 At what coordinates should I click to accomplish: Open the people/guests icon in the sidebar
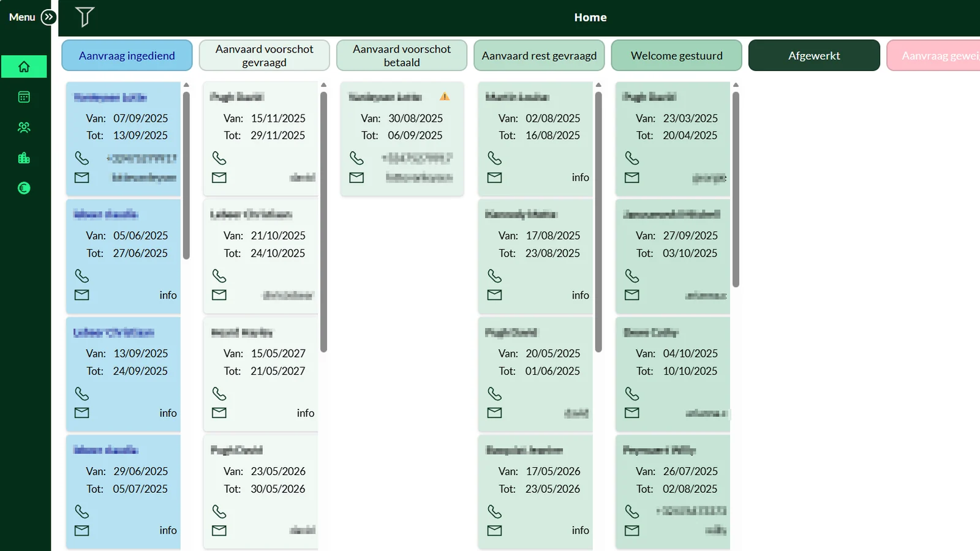coord(24,127)
